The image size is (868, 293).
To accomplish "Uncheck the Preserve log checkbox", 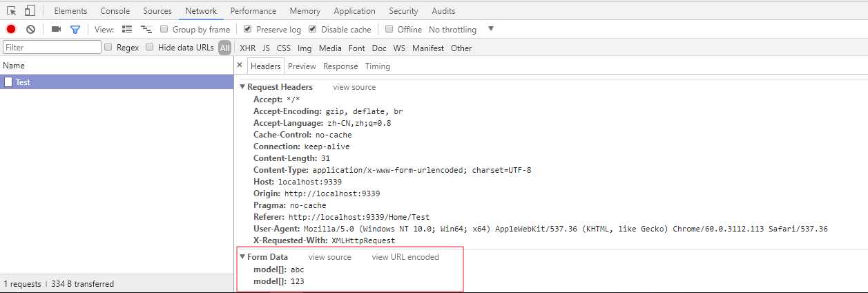I will pyautogui.click(x=248, y=29).
